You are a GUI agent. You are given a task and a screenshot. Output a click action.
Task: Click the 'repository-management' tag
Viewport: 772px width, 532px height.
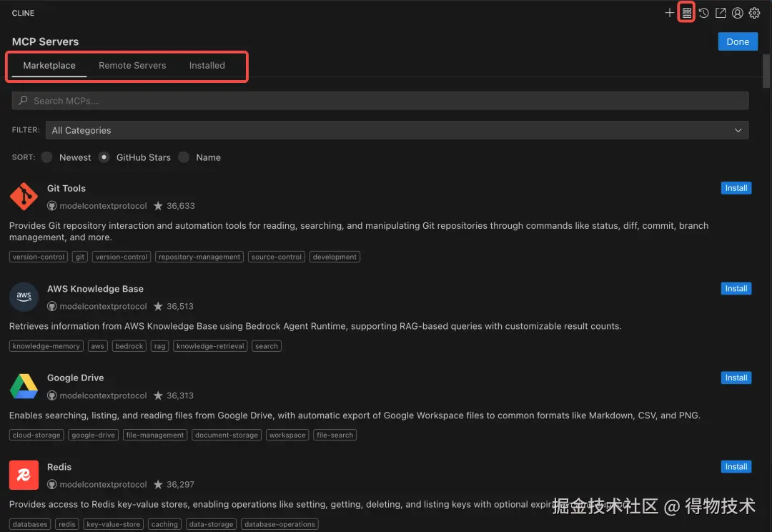coord(199,257)
